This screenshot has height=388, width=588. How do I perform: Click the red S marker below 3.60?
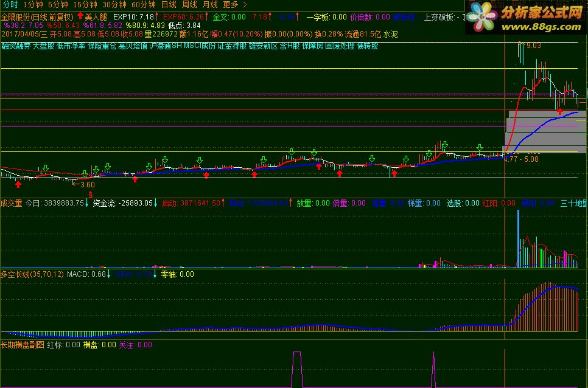click(90, 195)
